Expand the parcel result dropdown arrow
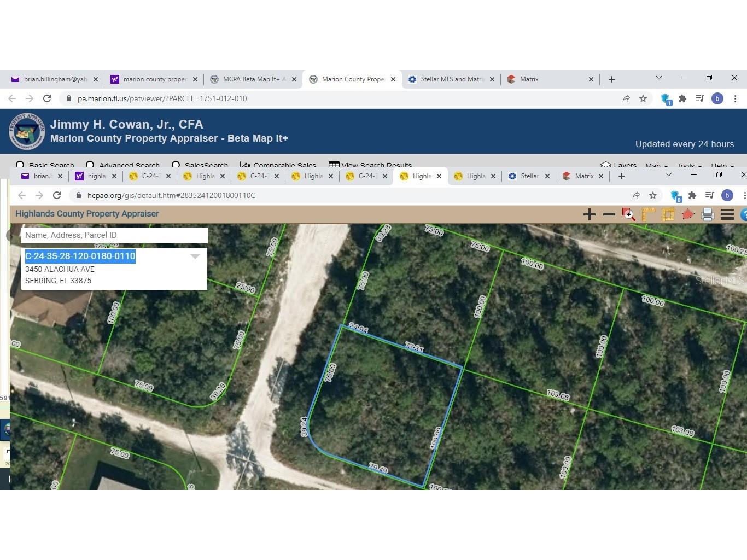This screenshot has width=747, height=560. click(195, 256)
